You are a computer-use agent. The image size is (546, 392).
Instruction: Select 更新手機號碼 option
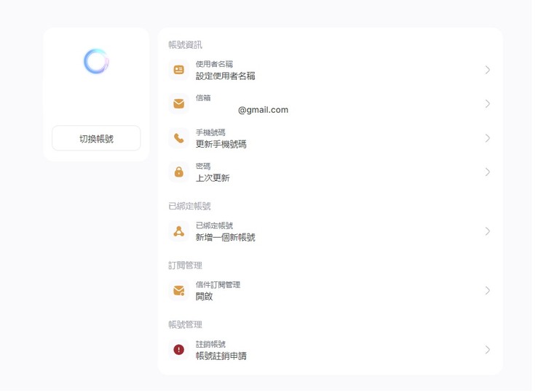pos(221,144)
